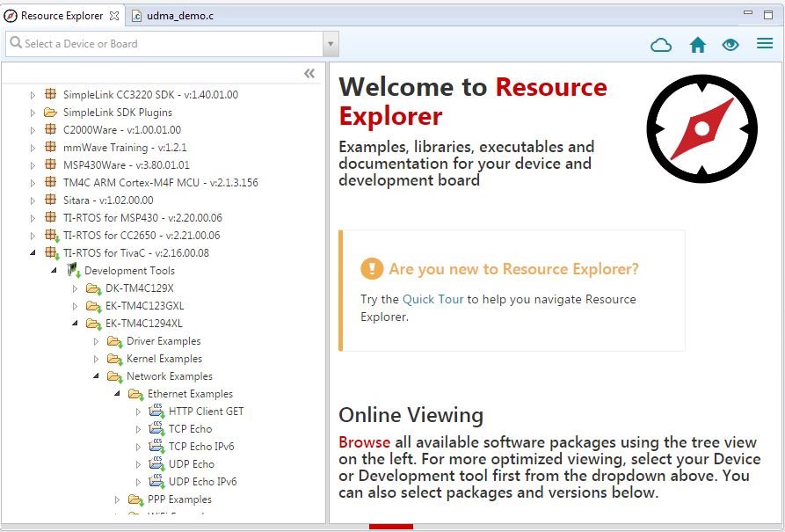Click package icon beside MSP430Ware

tap(51, 164)
